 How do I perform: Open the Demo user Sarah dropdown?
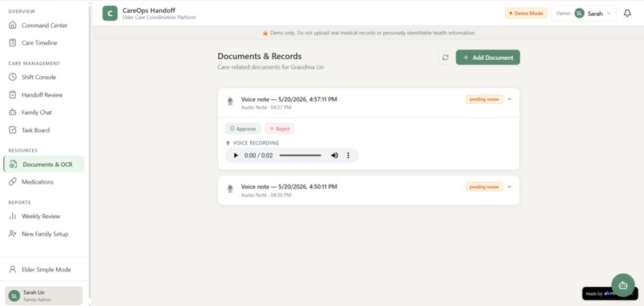(x=583, y=13)
